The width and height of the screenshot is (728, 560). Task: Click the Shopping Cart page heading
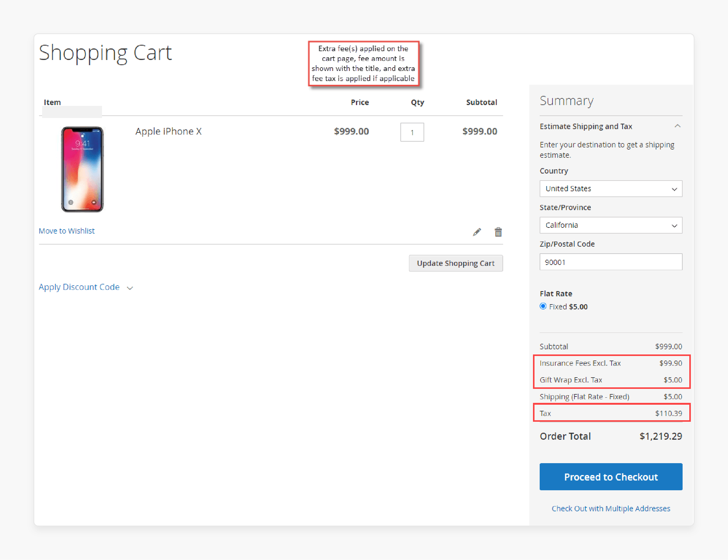(x=105, y=53)
